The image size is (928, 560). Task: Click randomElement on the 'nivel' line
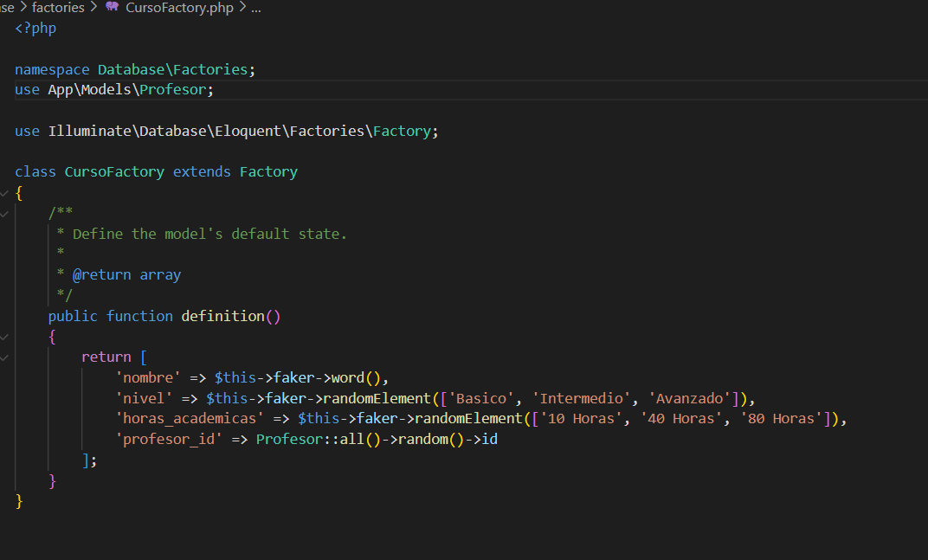pos(377,398)
